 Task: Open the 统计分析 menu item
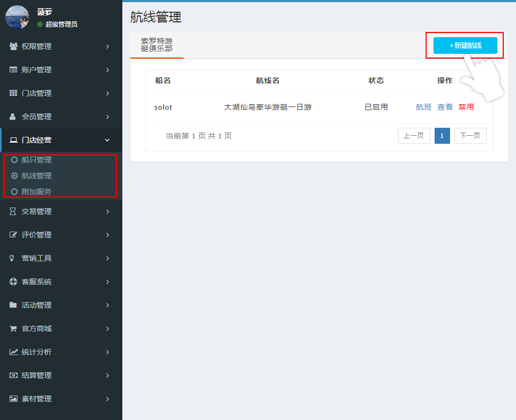(61, 352)
